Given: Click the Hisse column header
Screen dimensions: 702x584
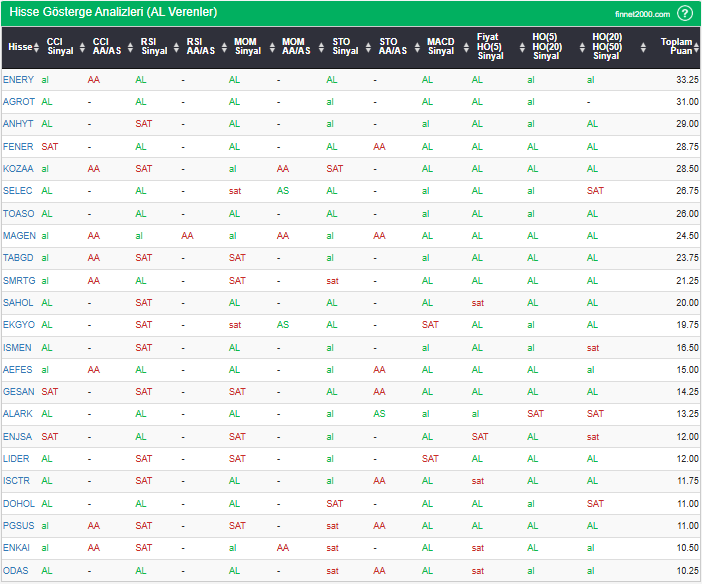Looking at the screenshot, I should point(20,47).
